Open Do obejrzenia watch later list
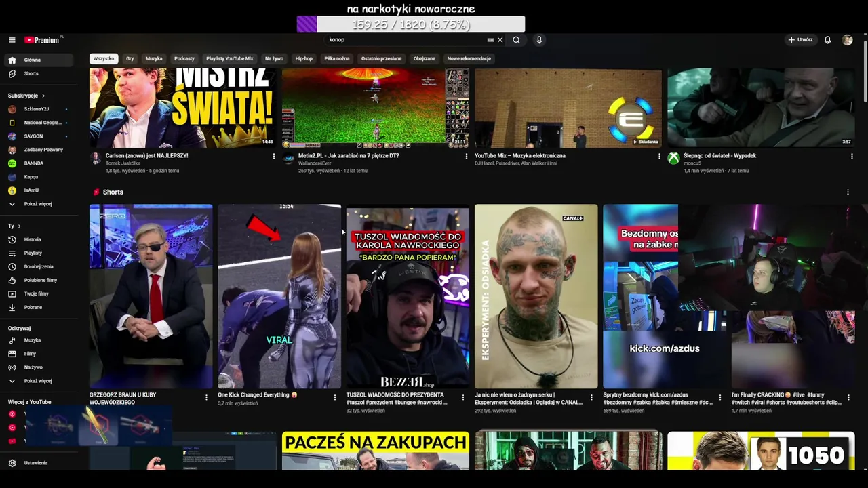Screen dimensions: 868x488 point(39,266)
